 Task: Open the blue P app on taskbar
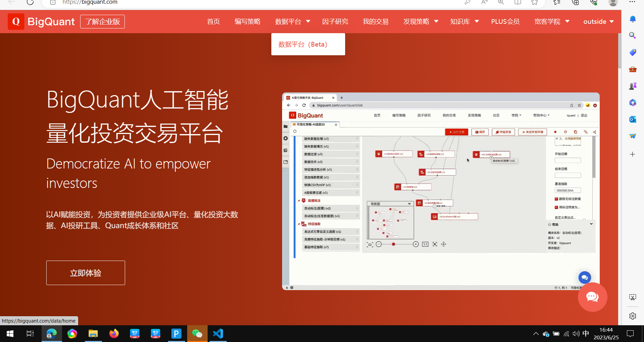[176, 334]
